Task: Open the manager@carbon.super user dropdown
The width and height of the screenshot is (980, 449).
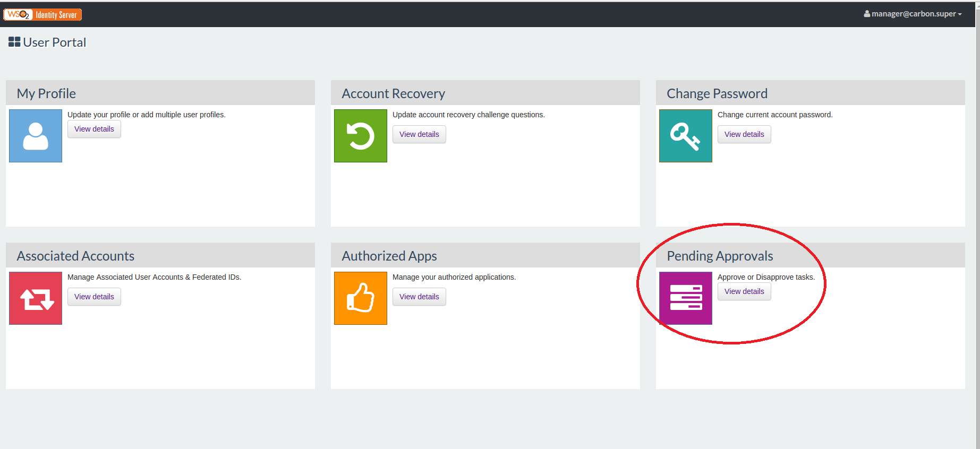Action: (913, 14)
